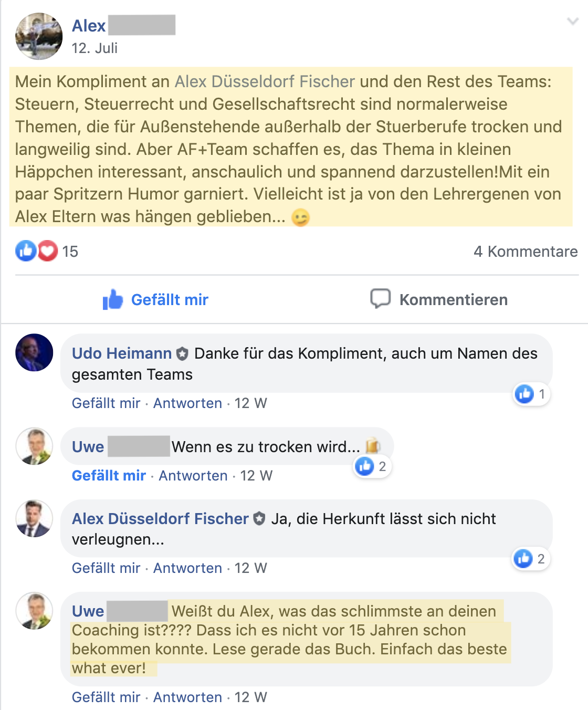The width and height of the screenshot is (588, 710).
Task: Open Alex's post author profile picture
Action: [39, 36]
